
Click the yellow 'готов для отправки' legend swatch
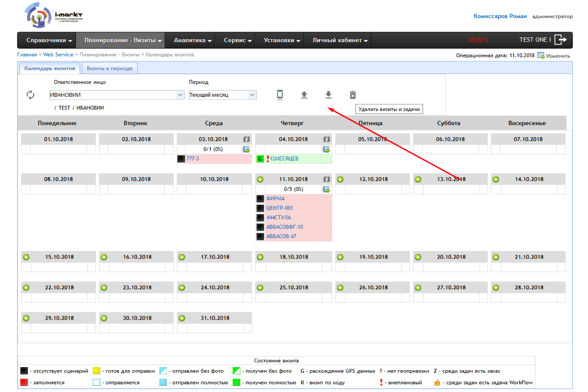coord(97,371)
